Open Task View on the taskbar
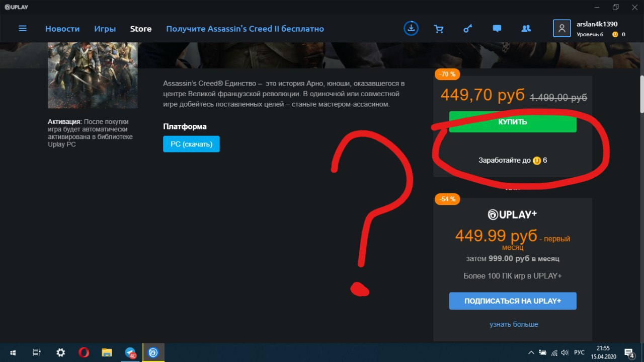 pyautogui.click(x=36, y=352)
